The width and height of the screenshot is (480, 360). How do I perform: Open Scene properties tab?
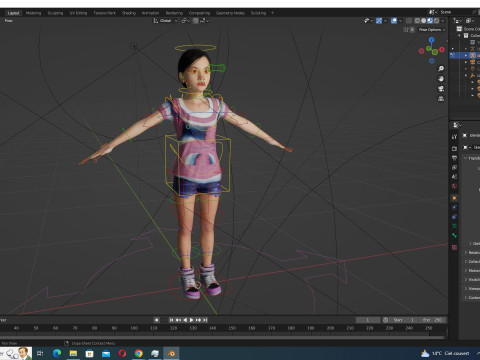(454, 177)
